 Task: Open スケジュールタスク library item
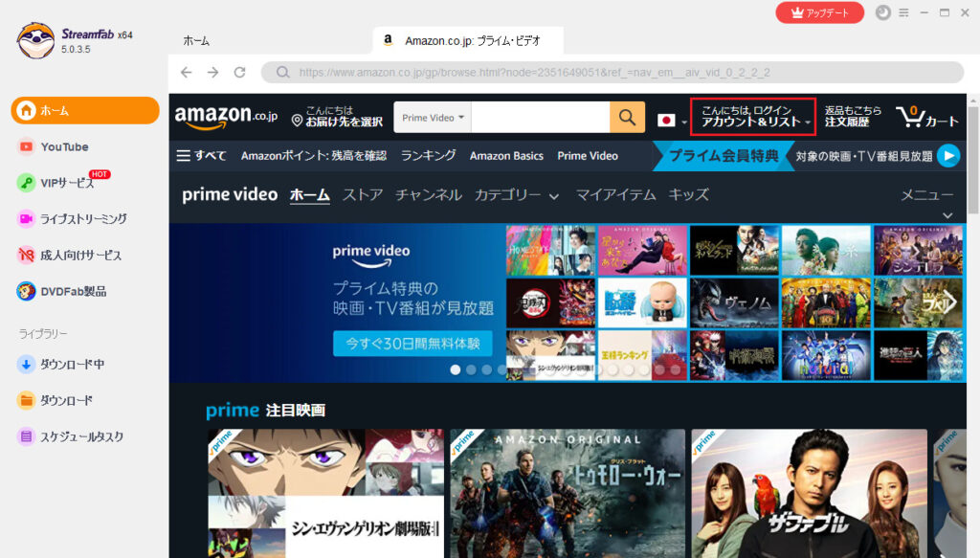(x=71, y=436)
